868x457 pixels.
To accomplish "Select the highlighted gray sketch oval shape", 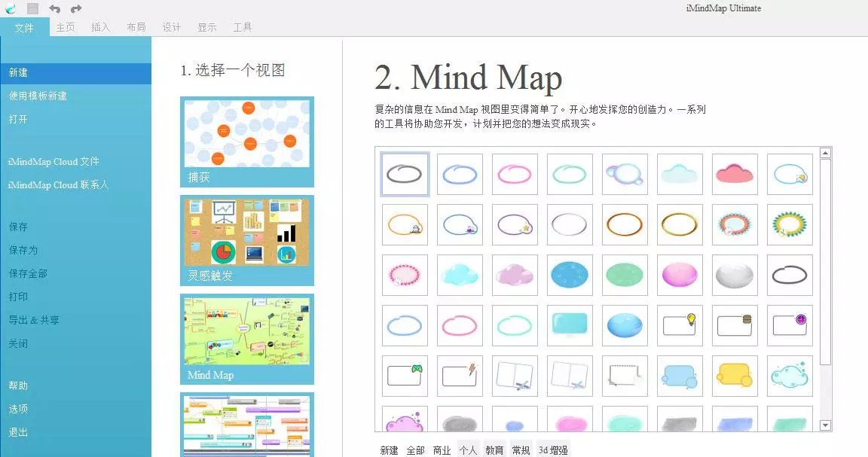I will [405, 174].
